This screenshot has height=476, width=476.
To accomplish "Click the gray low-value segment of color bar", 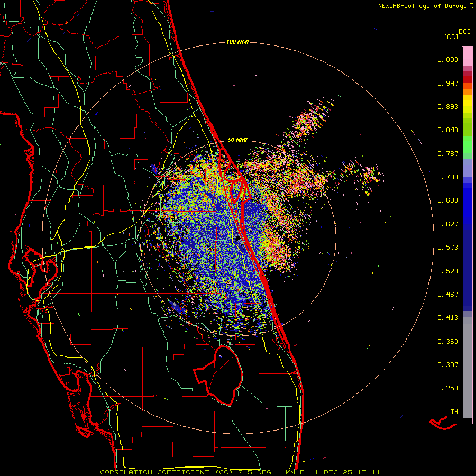I will tap(467, 368).
